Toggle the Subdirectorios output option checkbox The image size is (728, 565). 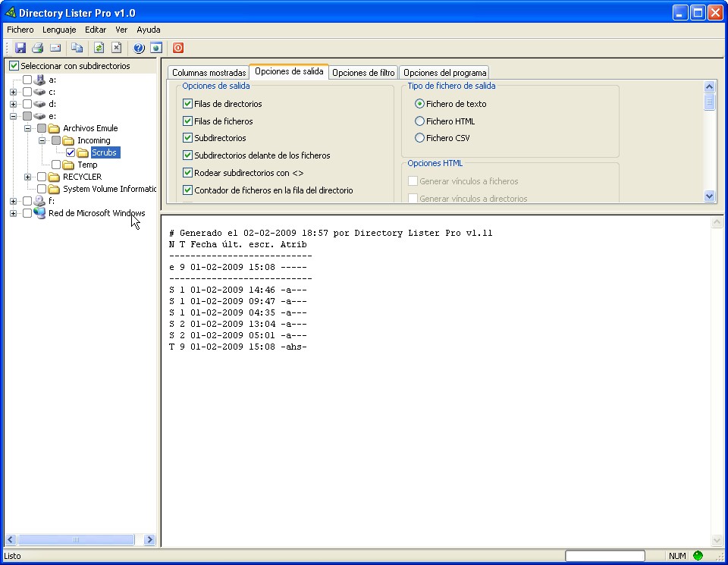tap(187, 138)
